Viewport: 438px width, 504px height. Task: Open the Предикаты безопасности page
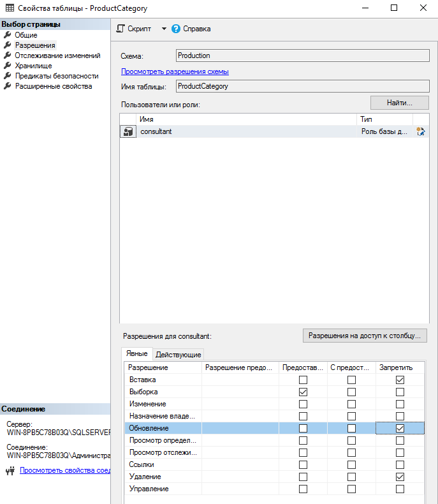57,76
